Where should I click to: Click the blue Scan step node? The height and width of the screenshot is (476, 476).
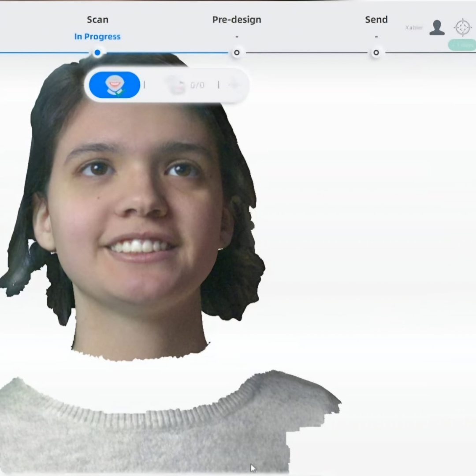[x=97, y=53]
